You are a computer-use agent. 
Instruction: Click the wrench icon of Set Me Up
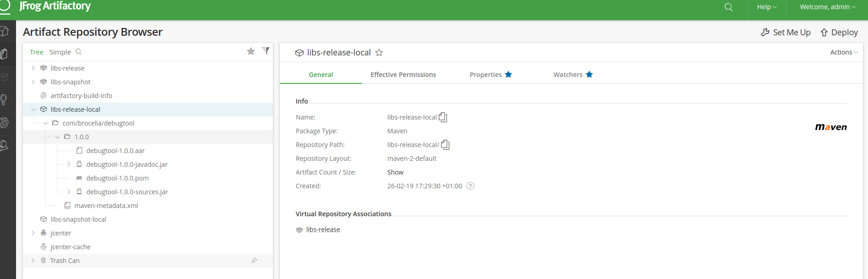click(765, 33)
